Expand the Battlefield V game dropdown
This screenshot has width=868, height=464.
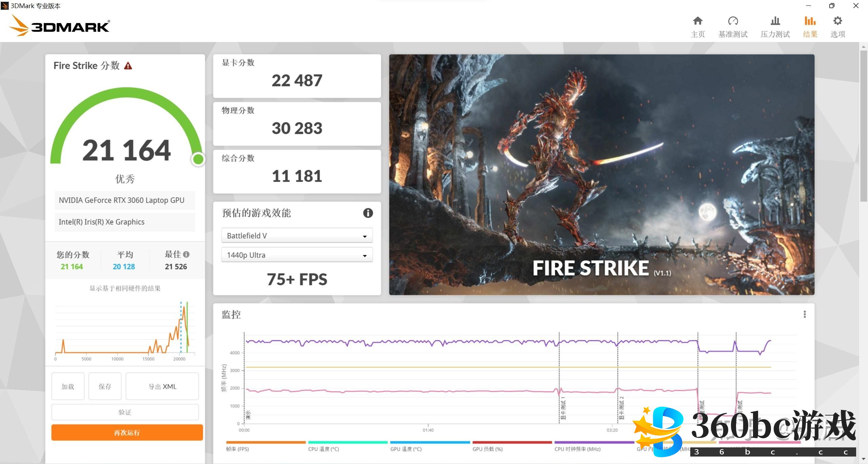pyautogui.click(x=297, y=236)
